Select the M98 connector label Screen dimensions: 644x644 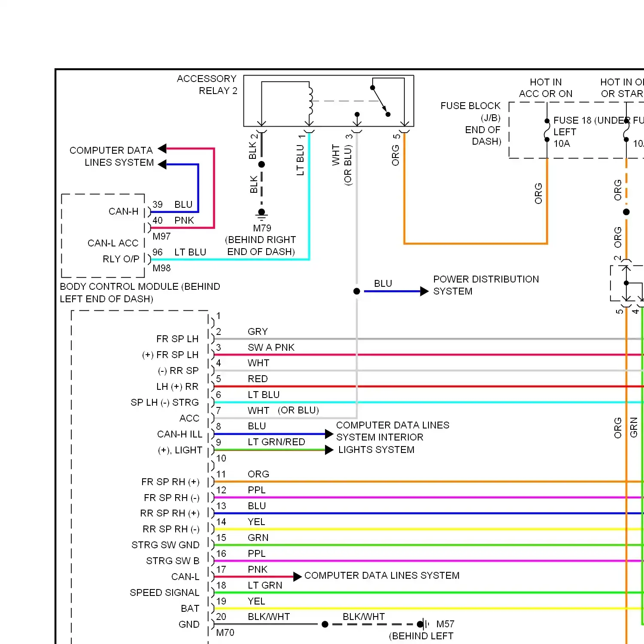coord(161,268)
